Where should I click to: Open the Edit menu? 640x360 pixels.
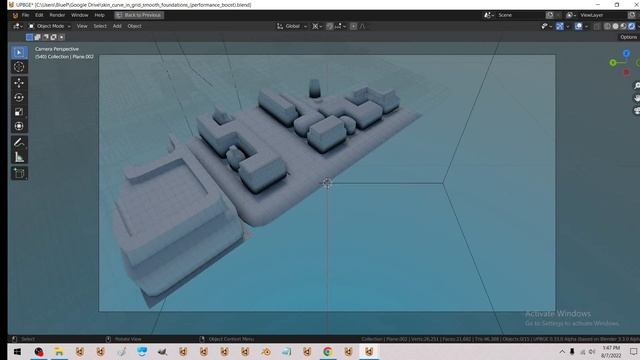click(x=39, y=15)
